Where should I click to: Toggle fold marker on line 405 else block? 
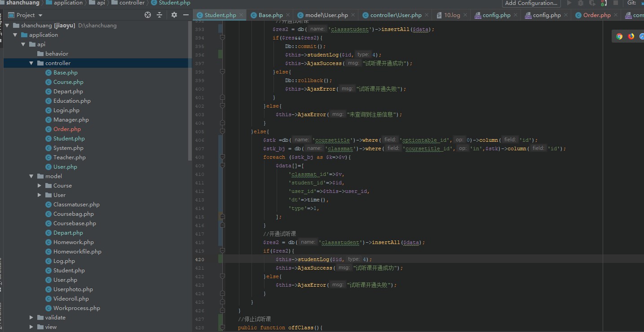click(x=222, y=131)
